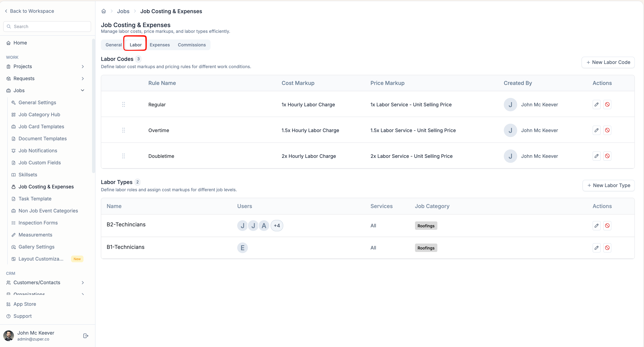Click the drag handle for Overtime row
Image resolution: width=644 pixels, height=347 pixels.
[124, 130]
